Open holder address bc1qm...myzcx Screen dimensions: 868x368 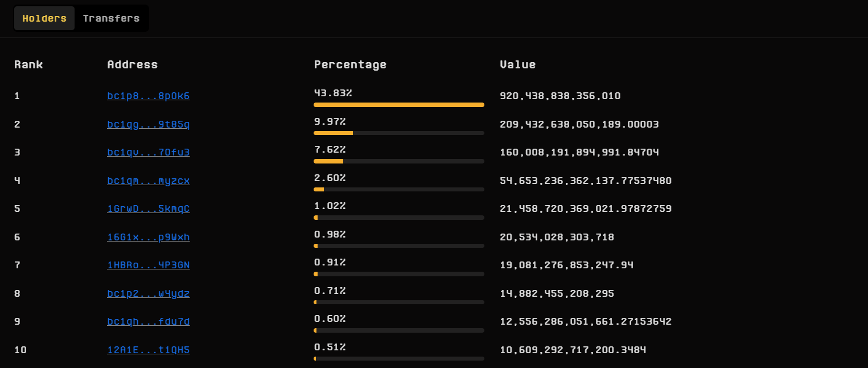pyautogui.click(x=148, y=181)
